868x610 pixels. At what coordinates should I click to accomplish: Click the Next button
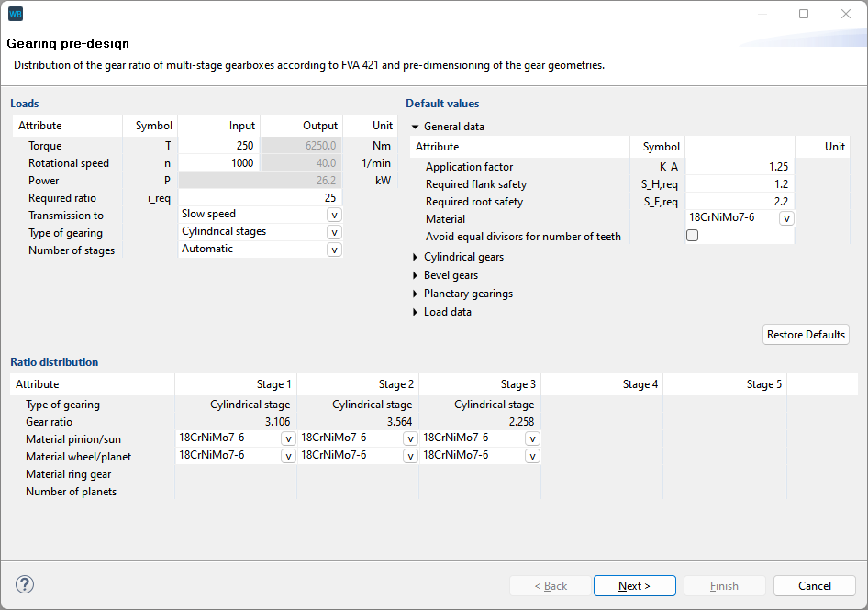[634, 586]
